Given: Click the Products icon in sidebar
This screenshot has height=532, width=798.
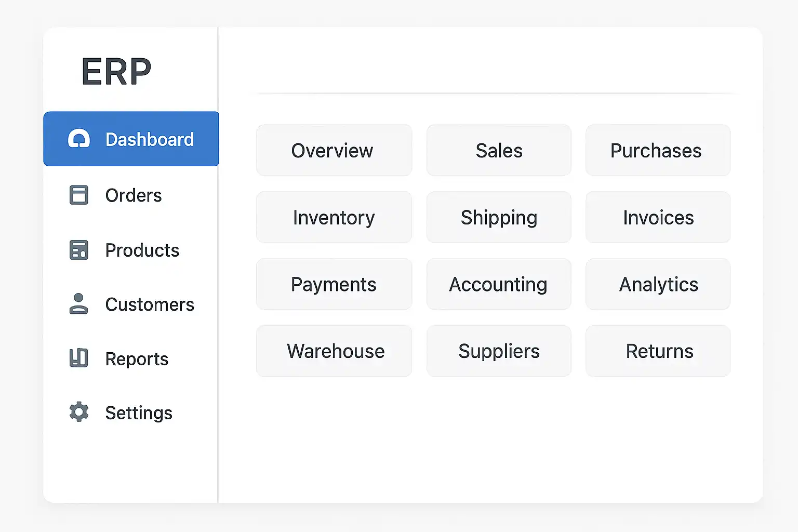Looking at the screenshot, I should (79, 250).
